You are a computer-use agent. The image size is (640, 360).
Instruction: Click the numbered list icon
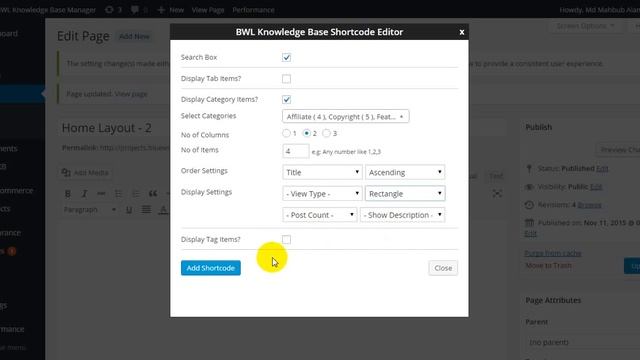click(136, 194)
